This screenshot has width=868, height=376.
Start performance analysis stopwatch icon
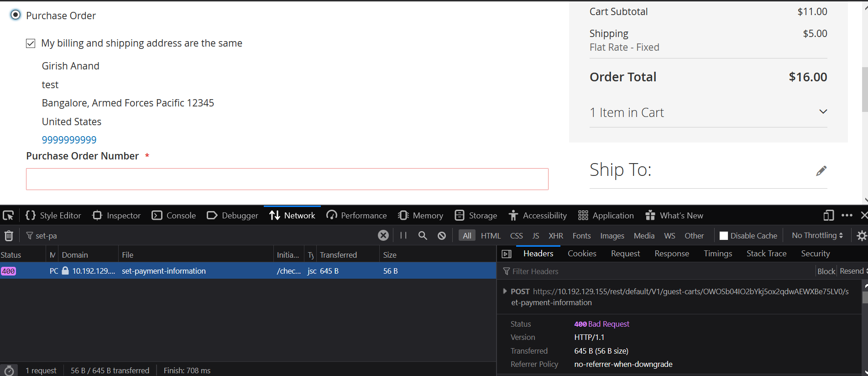[x=9, y=371]
